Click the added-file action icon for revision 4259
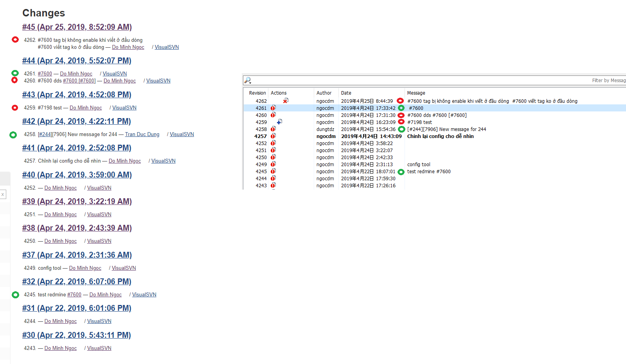The image size is (626, 364). pyautogui.click(x=279, y=122)
